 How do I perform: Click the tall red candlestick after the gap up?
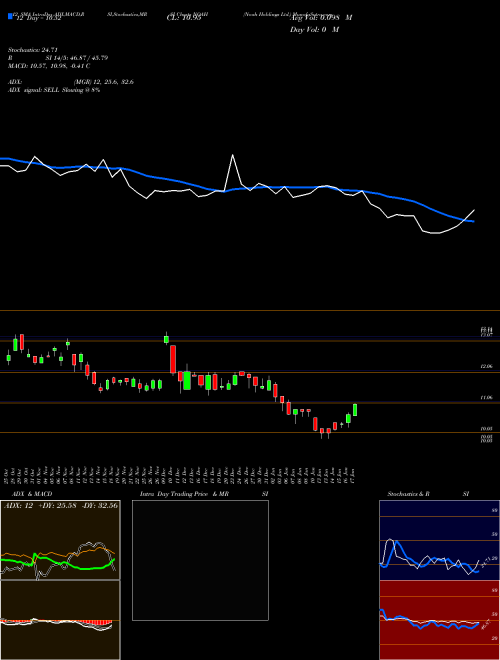(173, 360)
